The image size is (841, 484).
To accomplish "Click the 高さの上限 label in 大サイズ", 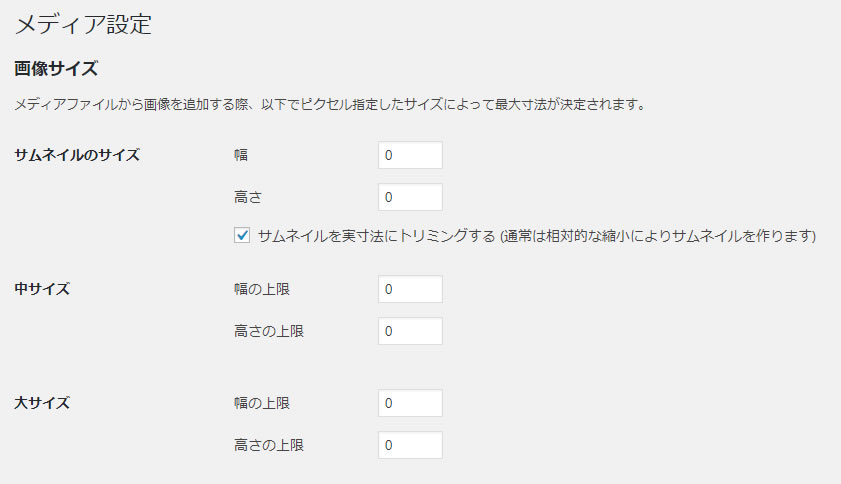I will pos(267,445).
